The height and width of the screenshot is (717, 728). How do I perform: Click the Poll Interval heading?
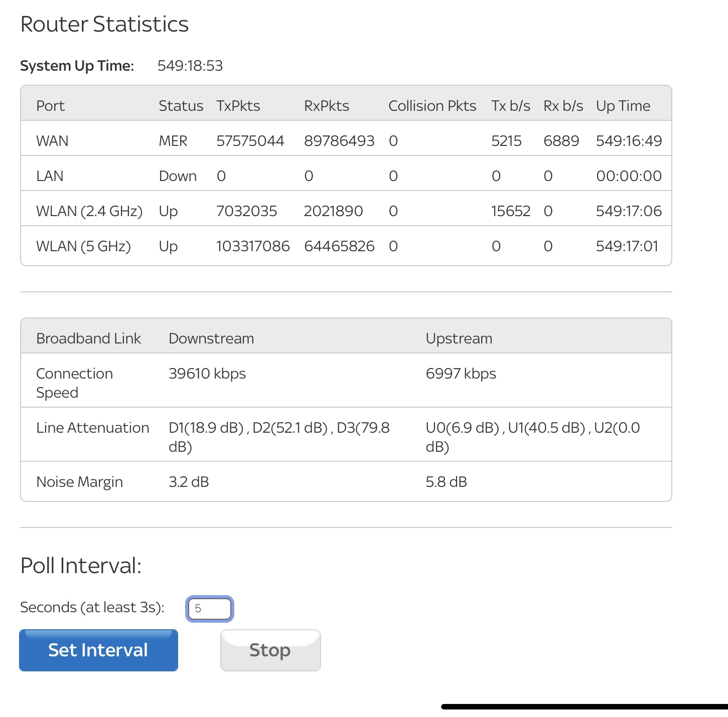tap(81, 566)
